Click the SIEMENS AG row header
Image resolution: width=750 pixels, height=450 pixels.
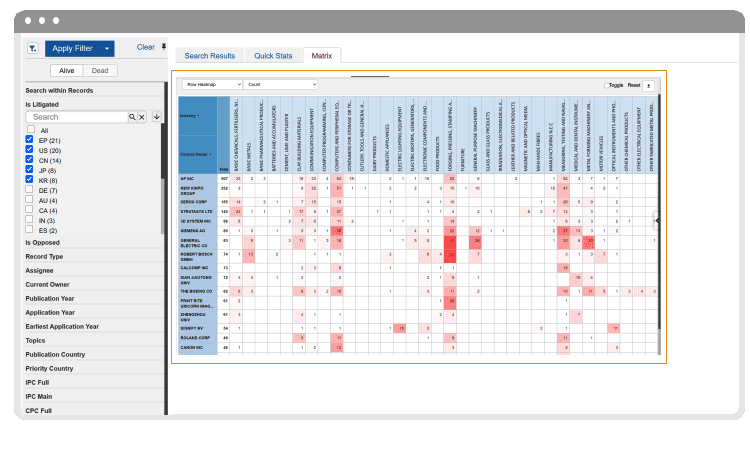pyautogui.click(x=198, y=230)
